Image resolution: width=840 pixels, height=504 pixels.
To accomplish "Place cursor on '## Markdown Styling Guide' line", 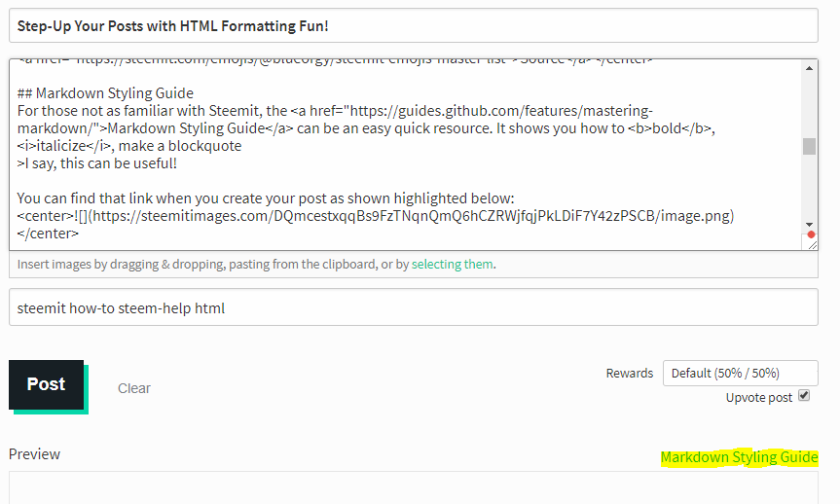I will 105,93.
